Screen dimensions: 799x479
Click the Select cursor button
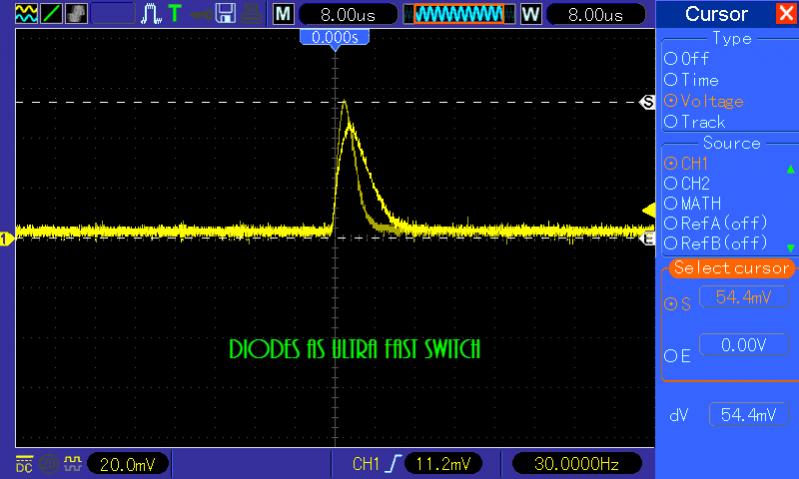731,268
